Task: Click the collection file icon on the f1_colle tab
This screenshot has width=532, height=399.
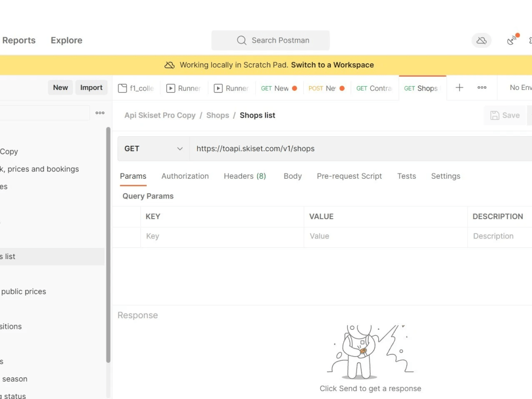Action: [124, 88]
